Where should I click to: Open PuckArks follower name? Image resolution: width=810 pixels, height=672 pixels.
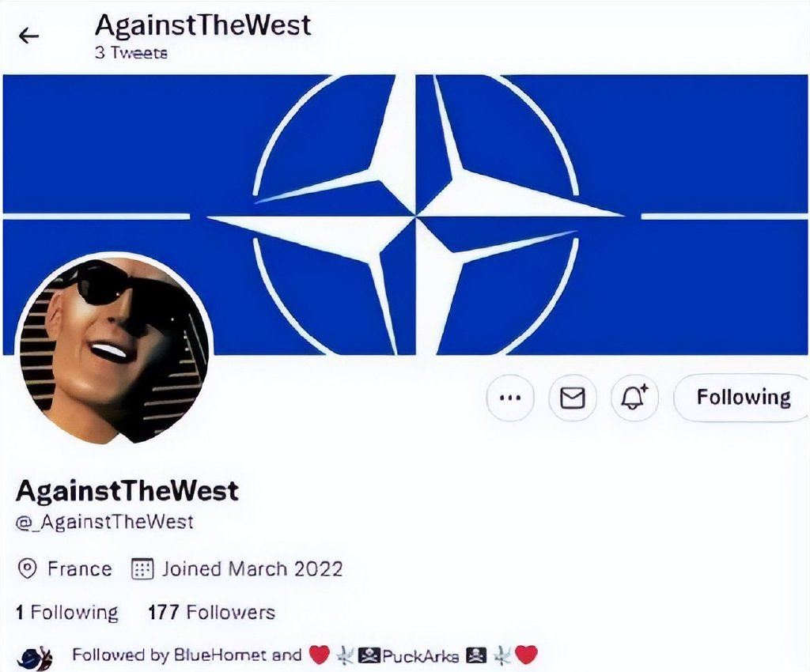(x=421, y=656)
